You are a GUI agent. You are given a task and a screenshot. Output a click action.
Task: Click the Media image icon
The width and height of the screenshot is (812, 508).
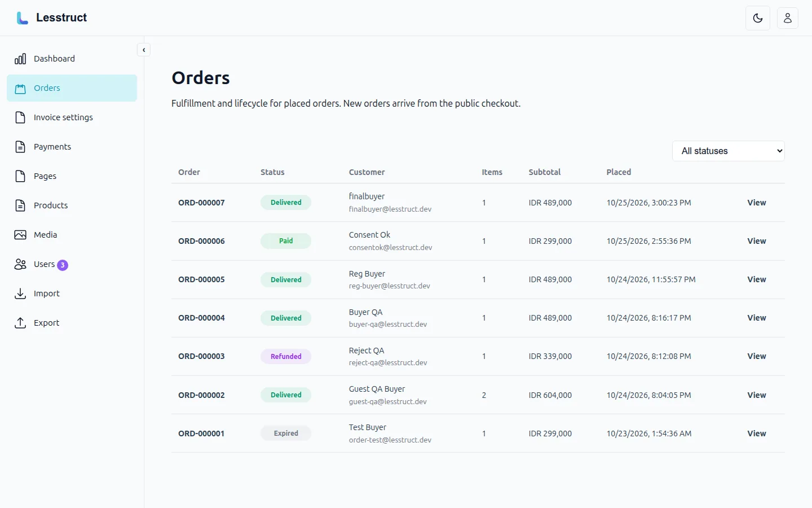20,235
